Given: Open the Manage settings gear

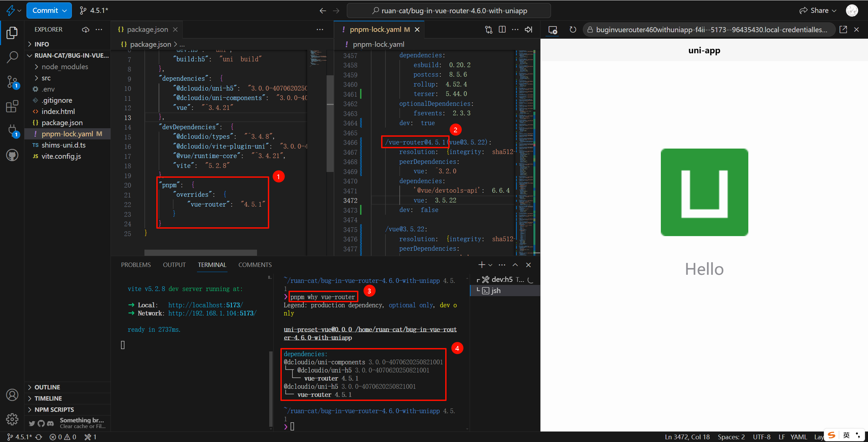Looking at the screenshot, I should point(12,419).
